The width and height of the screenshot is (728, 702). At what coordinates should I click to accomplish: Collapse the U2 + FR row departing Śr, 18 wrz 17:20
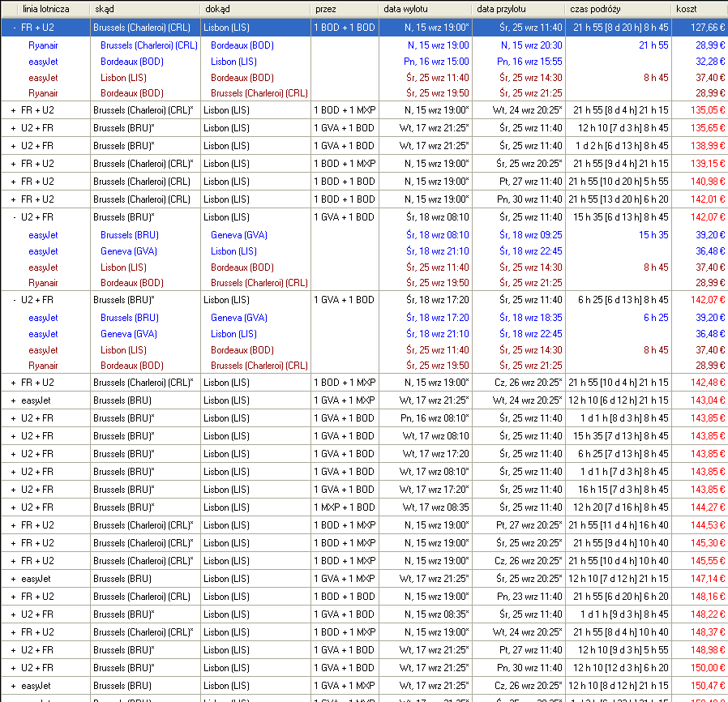14,300
